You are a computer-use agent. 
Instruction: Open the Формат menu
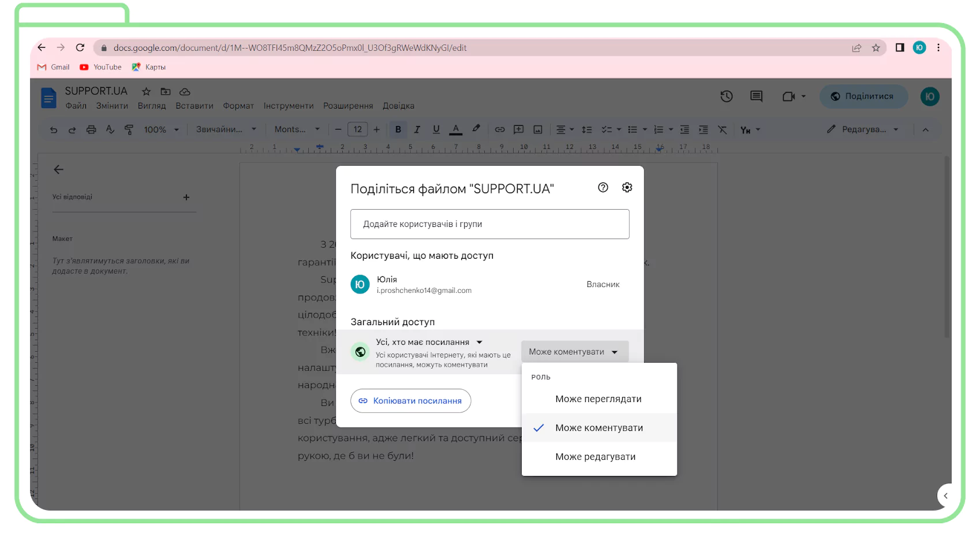pyautogui.click(x=238, y=106)
